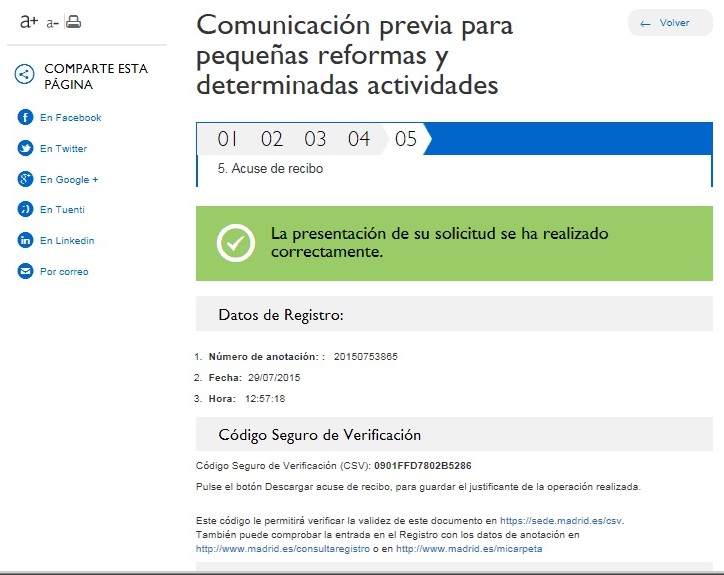Share via En Linkedin text link
Screen dimensions: 724x575
(67, 241)
